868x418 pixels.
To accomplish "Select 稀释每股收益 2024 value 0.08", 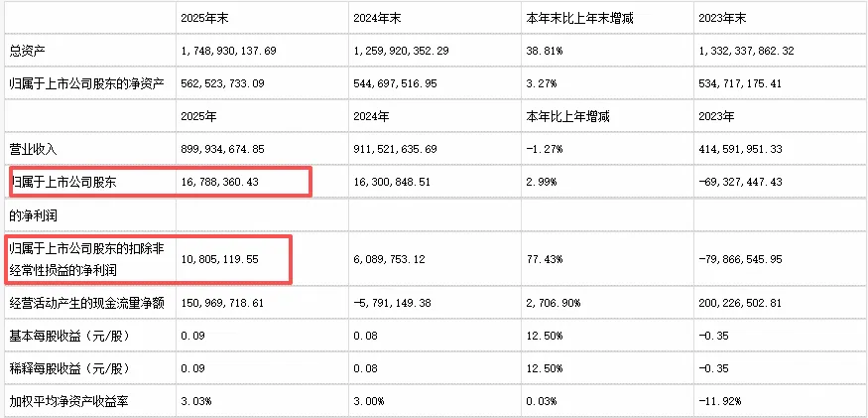I will tap(365, 368).
